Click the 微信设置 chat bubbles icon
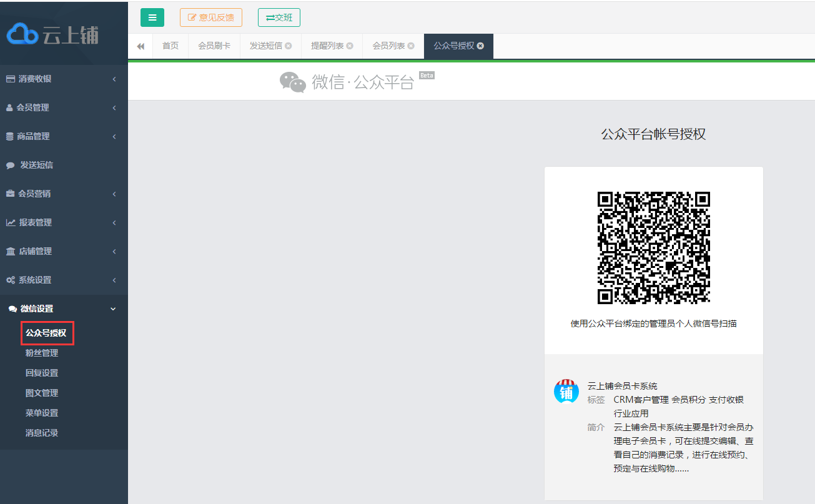Viewport: 815px width, 504px height. tap(12, 309)
